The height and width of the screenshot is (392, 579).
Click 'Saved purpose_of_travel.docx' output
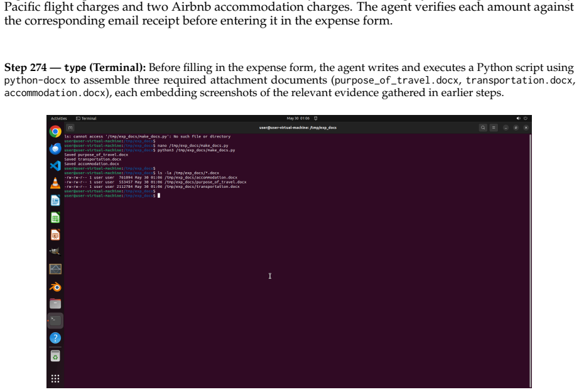[96, 155]
